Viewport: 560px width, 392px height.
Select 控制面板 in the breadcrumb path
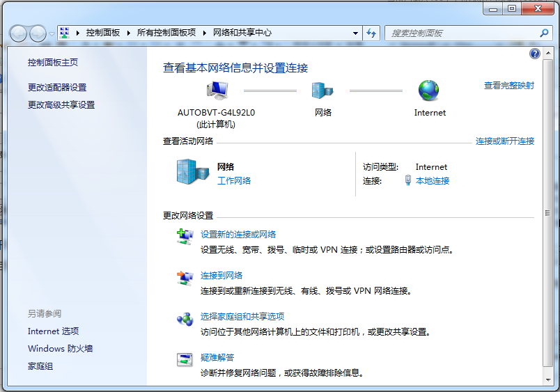point(102,33)
